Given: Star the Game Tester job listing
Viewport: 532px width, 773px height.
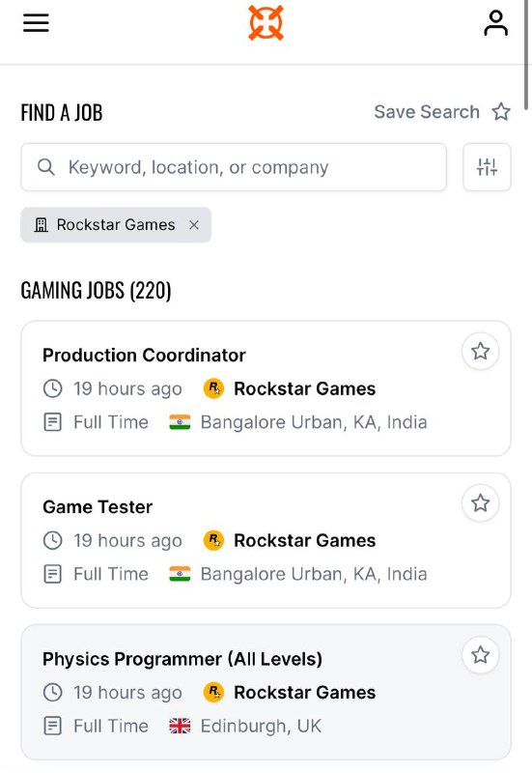Looking at the screenshot, I should [480, 503].
